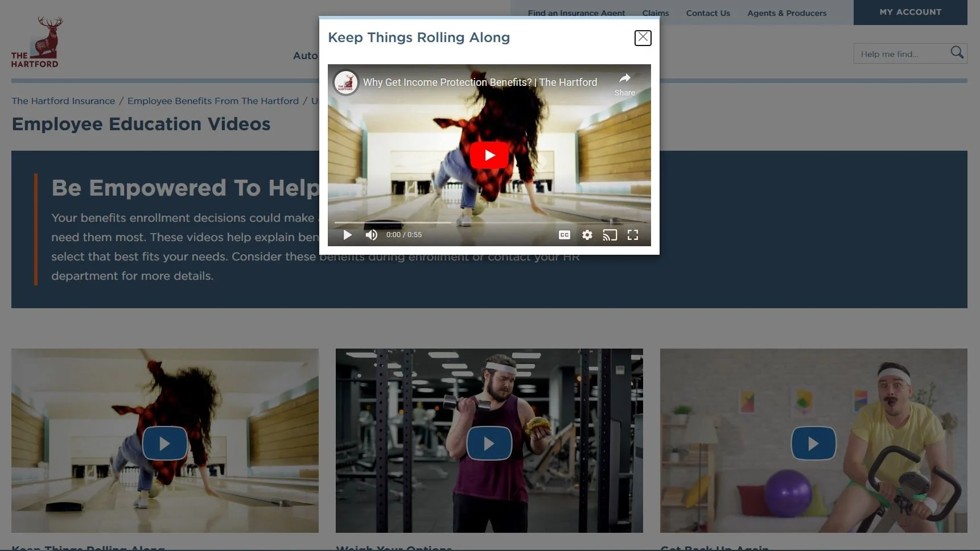The width and height of the screenshot is (980, 551).
Task: Seek along the video progress bar
Action: pos(489,222)
